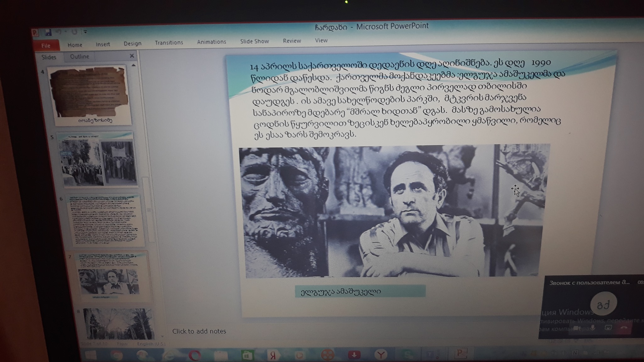Switch to the Outline pane tab
The width and height of the screenshot is (644, 362).
(80, 57)
